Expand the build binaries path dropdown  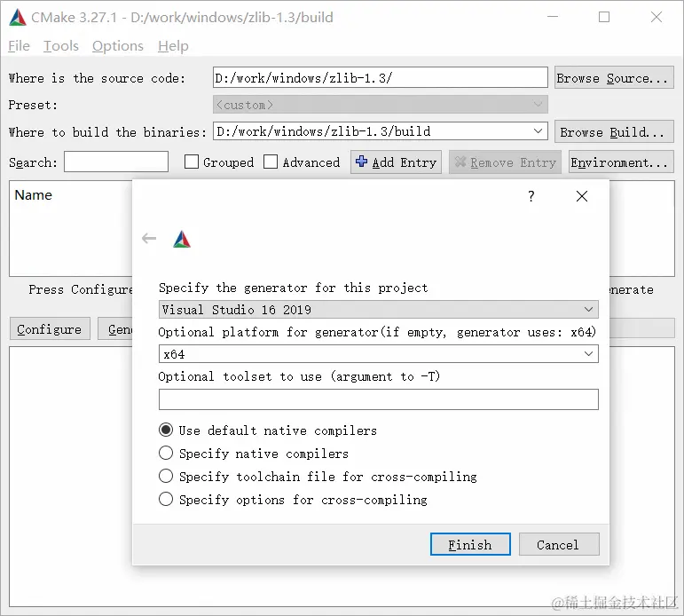click(x=538, y=131)
